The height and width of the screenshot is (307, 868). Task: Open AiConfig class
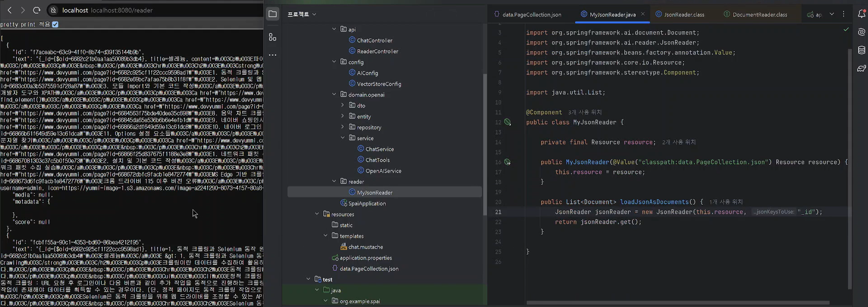(367, 73)
